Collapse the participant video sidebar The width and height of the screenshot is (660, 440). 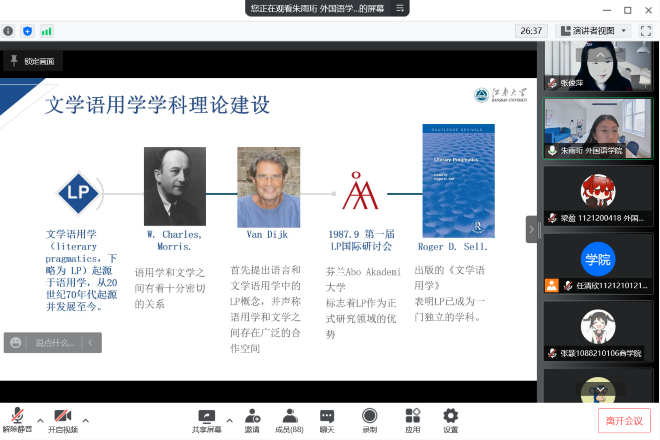[x=532, y=229]
